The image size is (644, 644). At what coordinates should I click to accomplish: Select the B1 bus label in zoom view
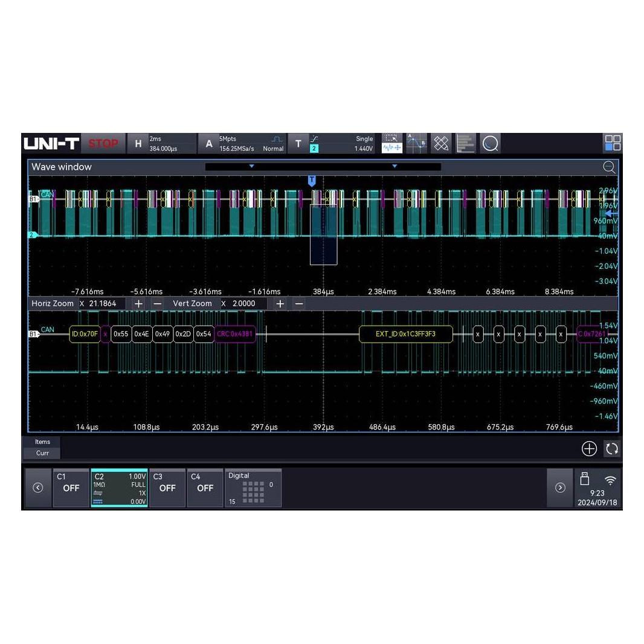[33, 334]
